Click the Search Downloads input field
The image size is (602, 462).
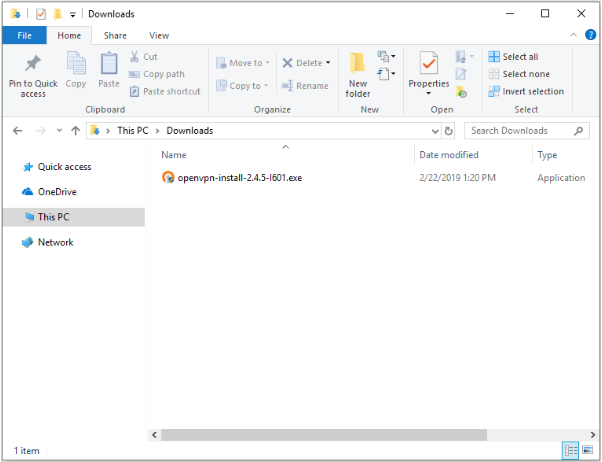tap(525, 131)
